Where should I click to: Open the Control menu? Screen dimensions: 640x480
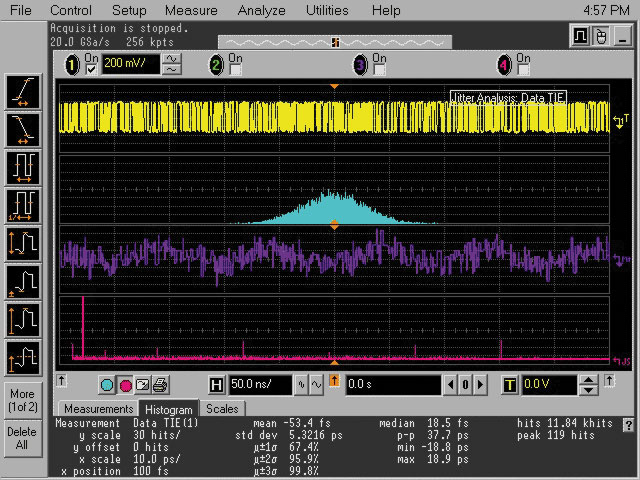click(x=71, y=10)
